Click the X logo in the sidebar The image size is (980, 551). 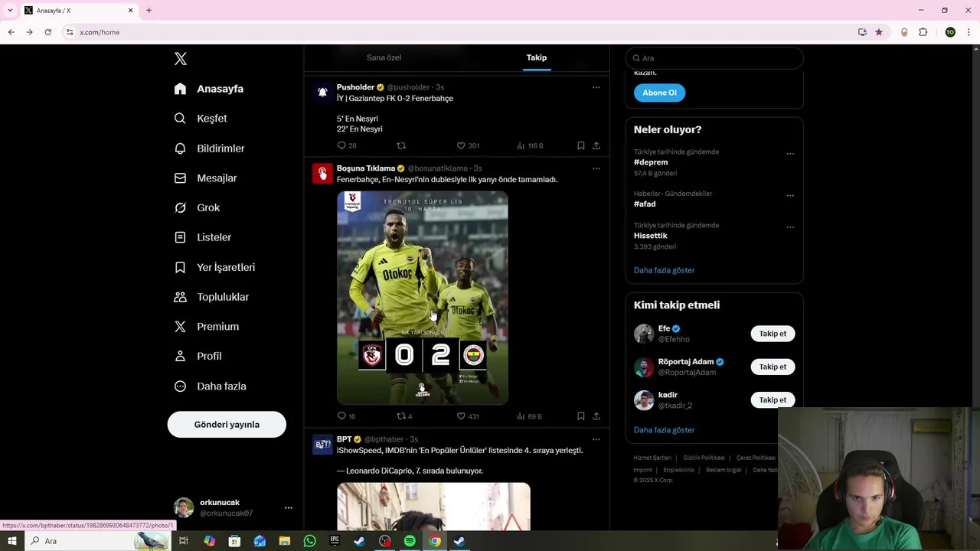[x=181, y=59]
